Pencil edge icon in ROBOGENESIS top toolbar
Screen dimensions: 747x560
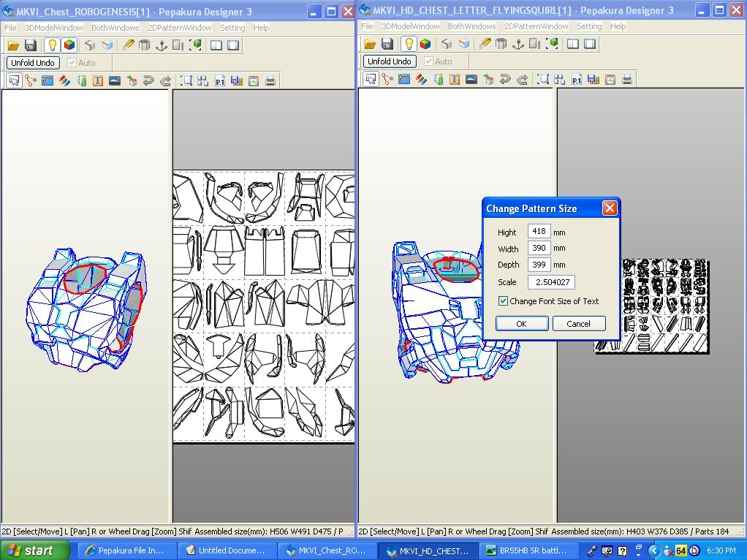point(128,45)
